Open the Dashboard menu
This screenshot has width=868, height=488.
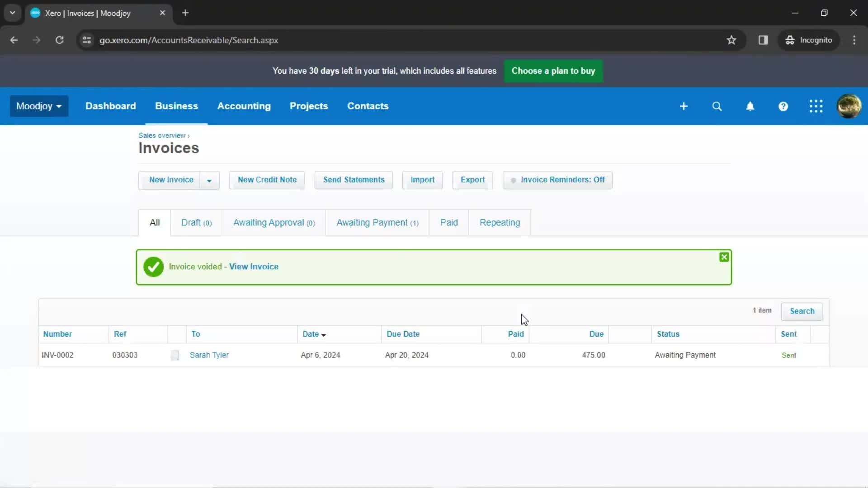coord(110,106)
